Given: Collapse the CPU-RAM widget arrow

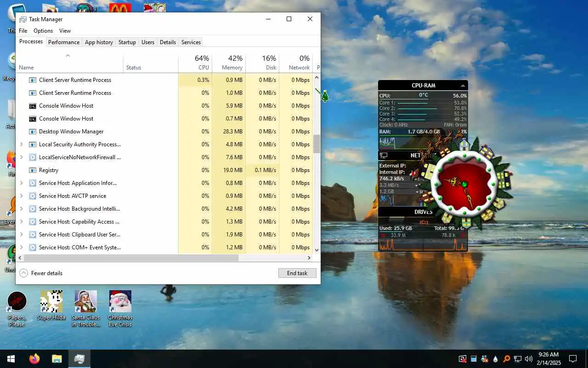Looking at the screenshot, I should [463, 86].
